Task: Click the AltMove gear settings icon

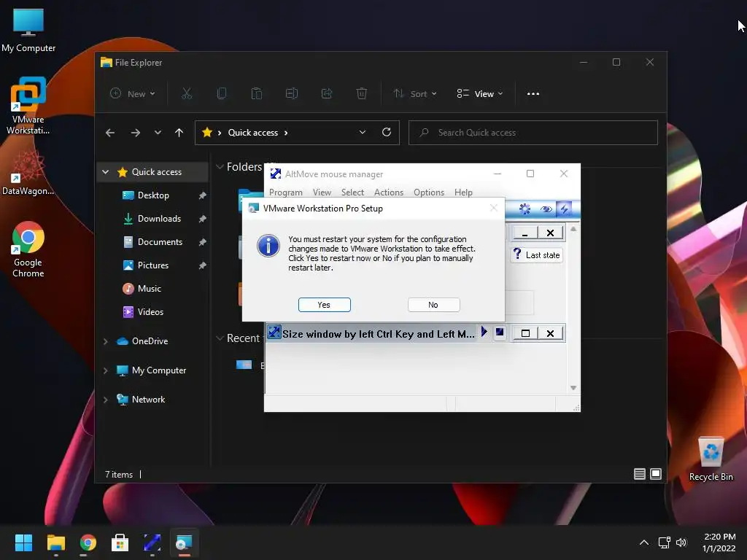Action: click(525, 209)
